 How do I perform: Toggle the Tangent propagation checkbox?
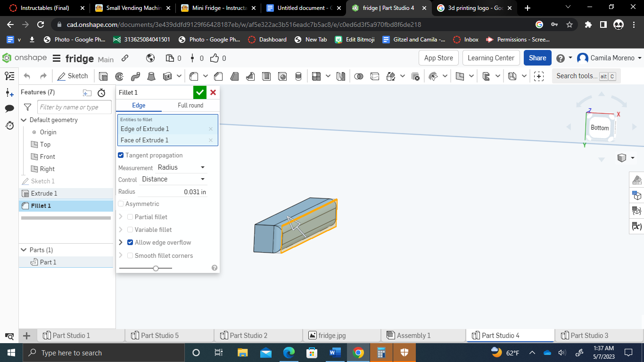pos(121,155)
